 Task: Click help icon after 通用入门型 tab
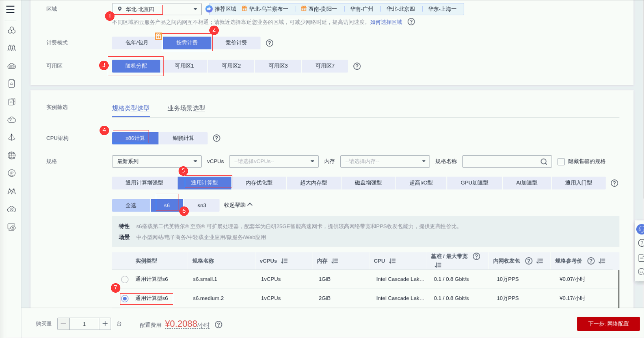pyautogui.click(x=615, y=183)
